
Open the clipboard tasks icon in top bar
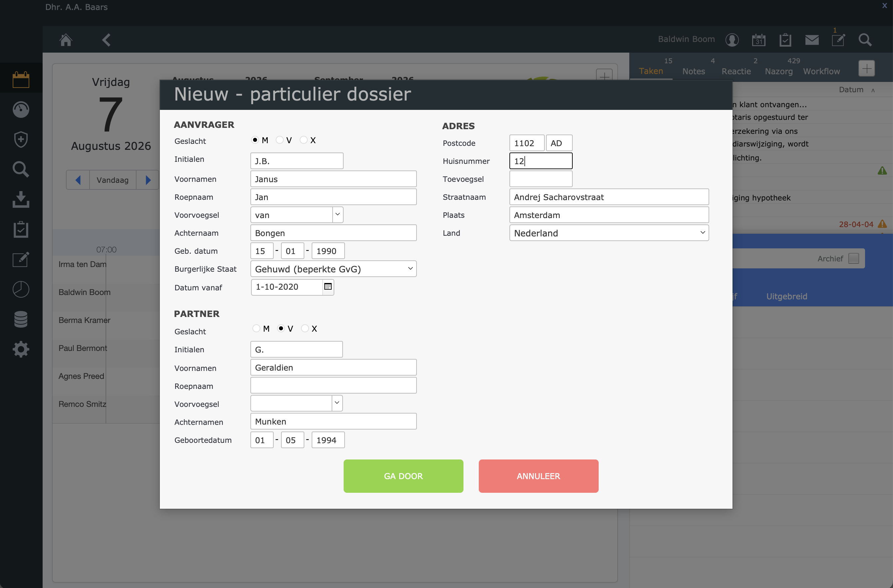pos(785,40)
